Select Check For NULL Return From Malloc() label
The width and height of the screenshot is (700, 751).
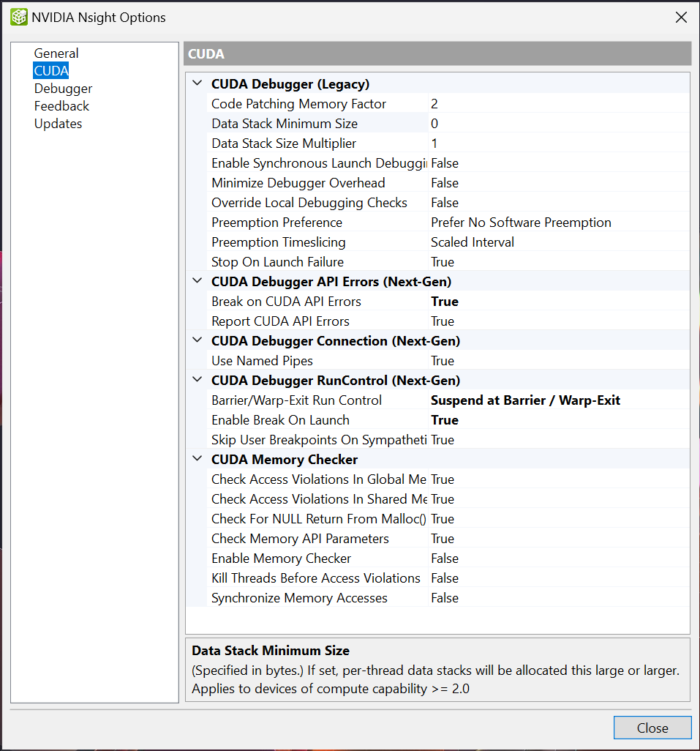[x=319, y=519]
